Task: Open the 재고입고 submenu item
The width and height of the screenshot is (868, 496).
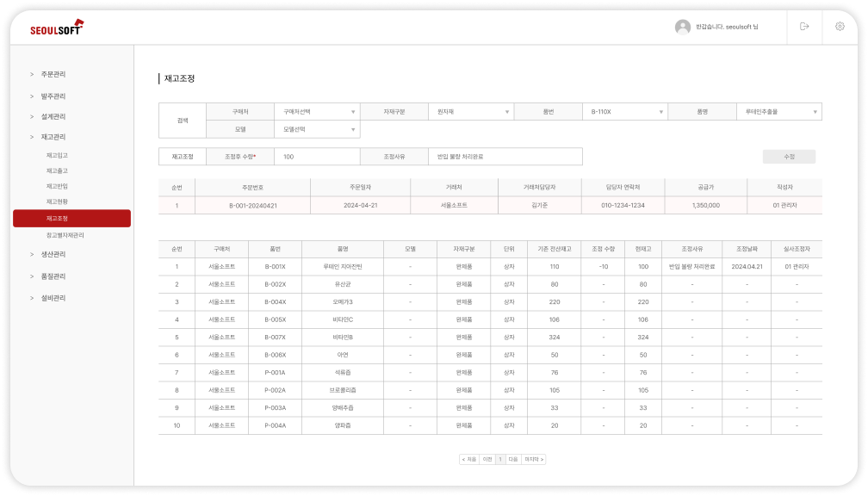Action: coord(57,156)
